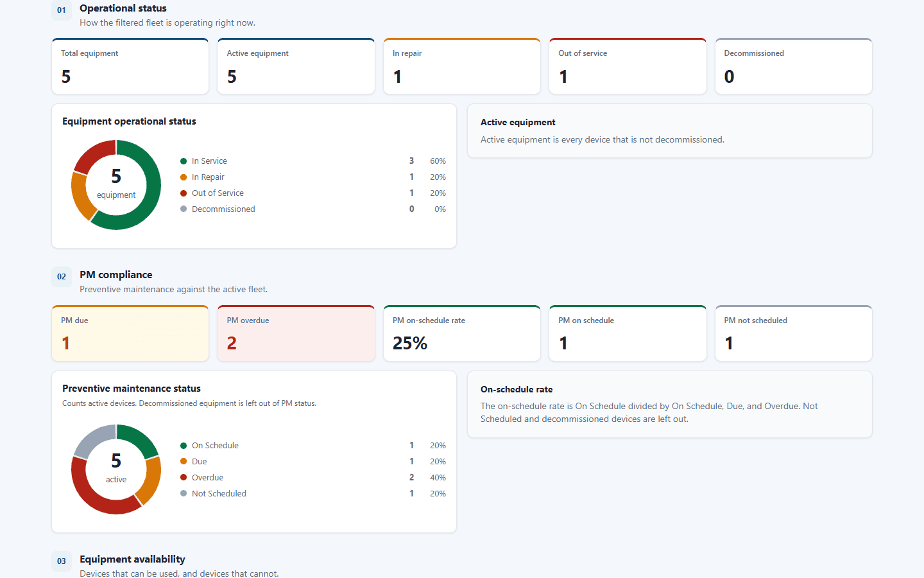This screenshot has height=578, width=924.
Task: Open the Decommissioned card showing 0
Action: tap(794, 66)
